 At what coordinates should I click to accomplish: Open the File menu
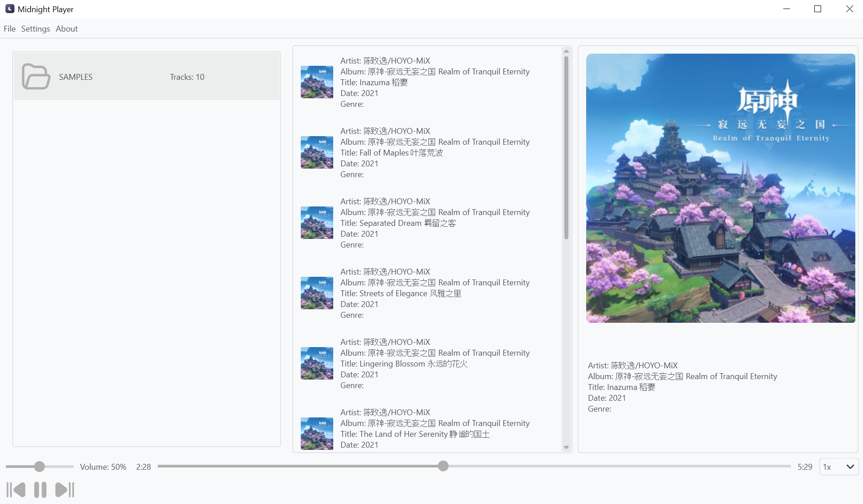click(x=9, y=29)
